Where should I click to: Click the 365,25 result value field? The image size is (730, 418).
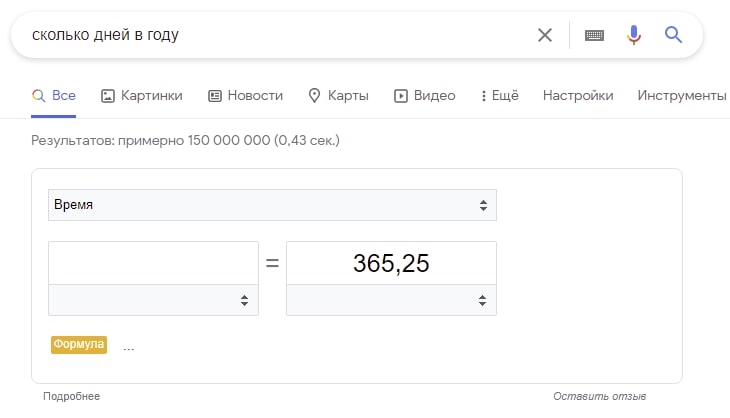[x=391, y=263]
